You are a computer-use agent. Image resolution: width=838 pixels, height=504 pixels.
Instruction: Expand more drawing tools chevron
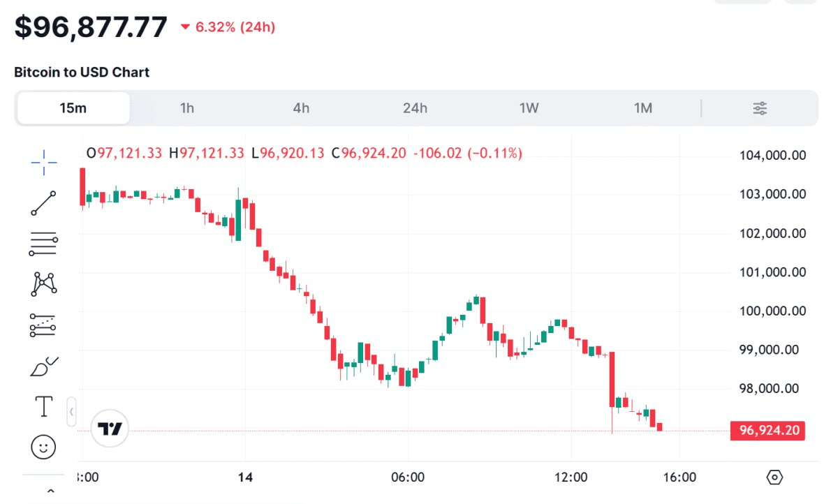(50, 492)
